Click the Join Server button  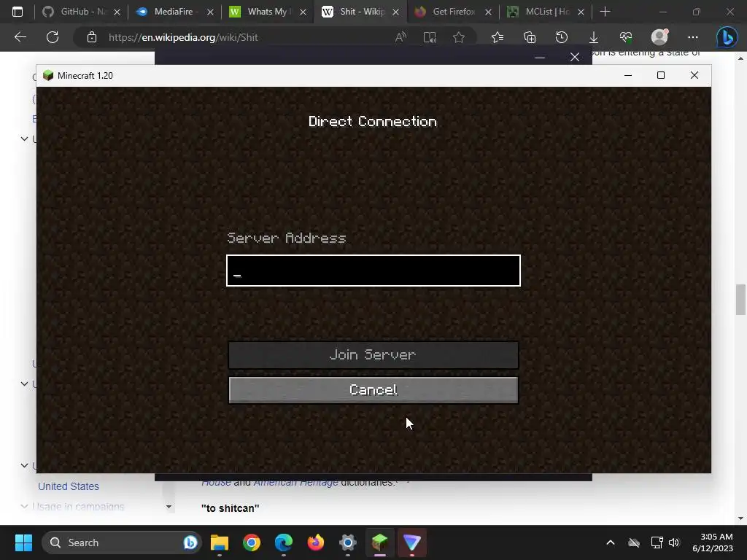pos(373,355)
